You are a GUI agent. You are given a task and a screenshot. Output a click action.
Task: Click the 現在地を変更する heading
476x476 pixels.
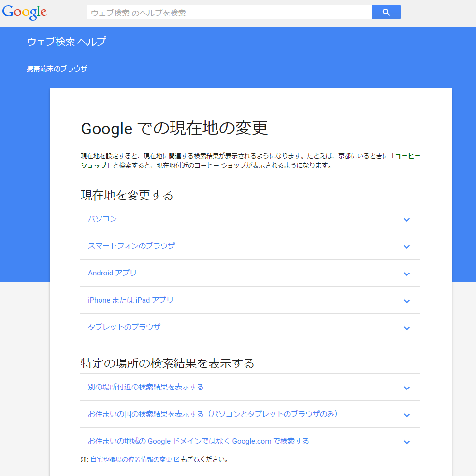(x=127, y=195)
